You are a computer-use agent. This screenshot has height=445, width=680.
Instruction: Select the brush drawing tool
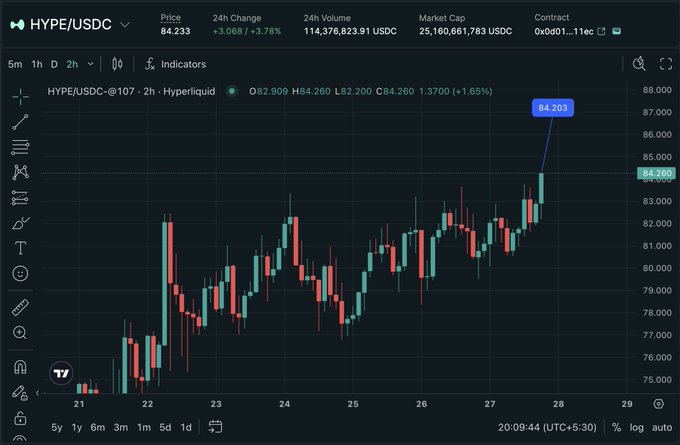point(20,223)
